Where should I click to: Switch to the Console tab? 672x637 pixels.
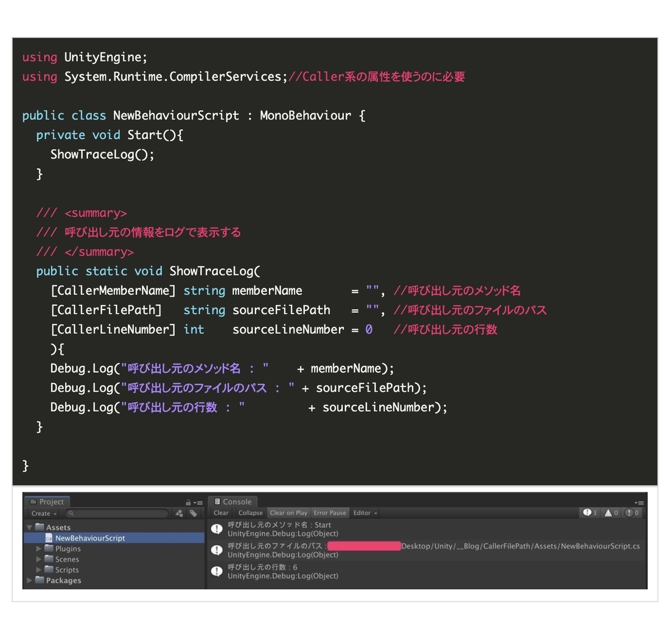click(x=233, y=502)
